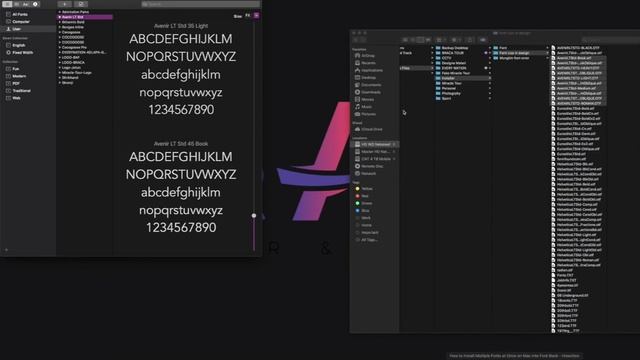Open Network in Finder sidebar
This screenshot has width=640, height=360.
click(x=365, y=173)
